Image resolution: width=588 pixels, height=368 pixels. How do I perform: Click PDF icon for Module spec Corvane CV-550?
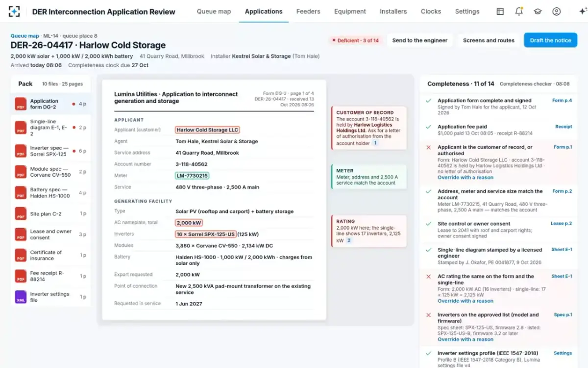coord(21,172)
